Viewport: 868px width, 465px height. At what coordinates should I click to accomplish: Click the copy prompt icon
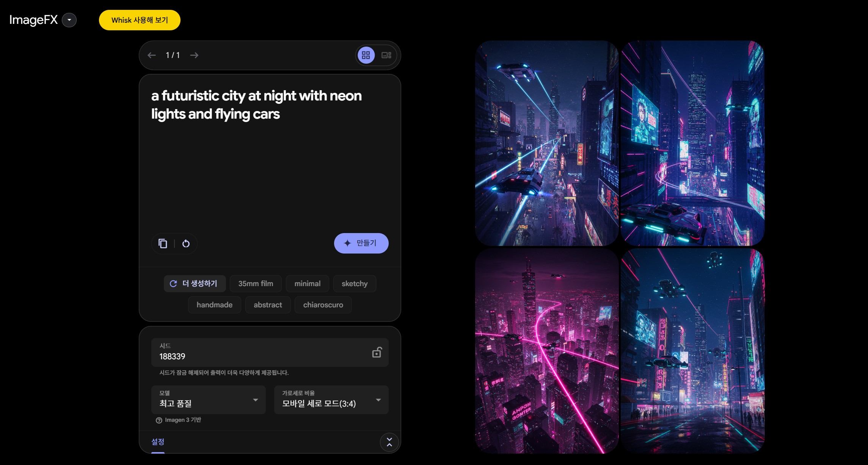[x=163, y=243]
